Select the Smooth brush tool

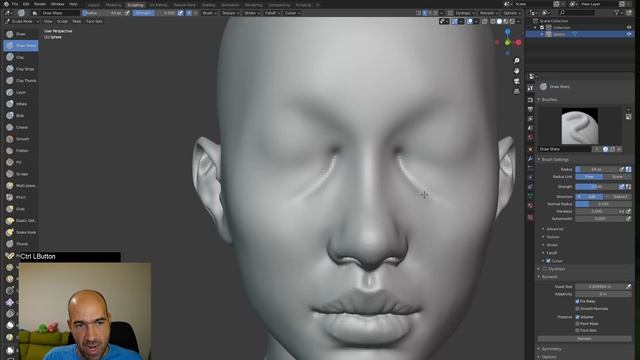21,139
